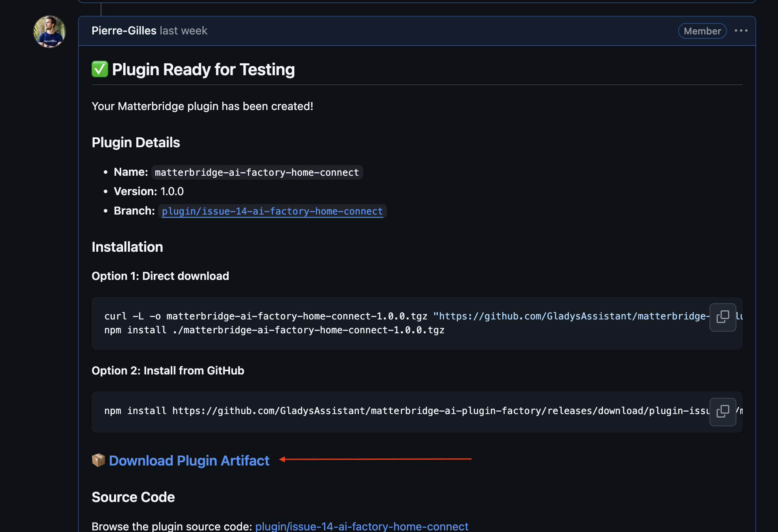Viewport: 778px width, 532px height.
Task: Click the 'npm install ./matterbridge' command line
Action: [x=274, y=330]
